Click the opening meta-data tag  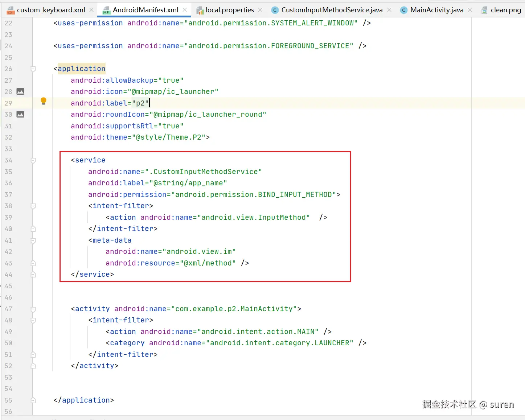point(110,240)
